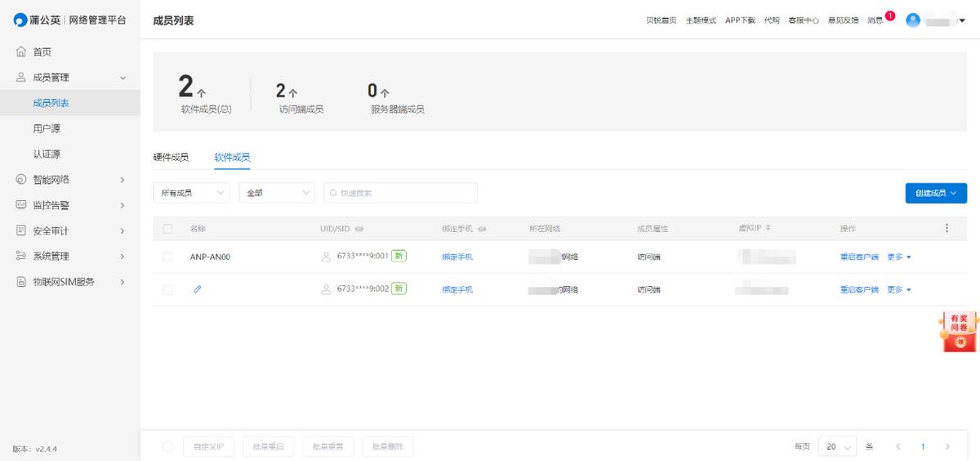Switch to the 硬件成员 tab
Screen dimensions: 980x461
(x=171, y=157)
